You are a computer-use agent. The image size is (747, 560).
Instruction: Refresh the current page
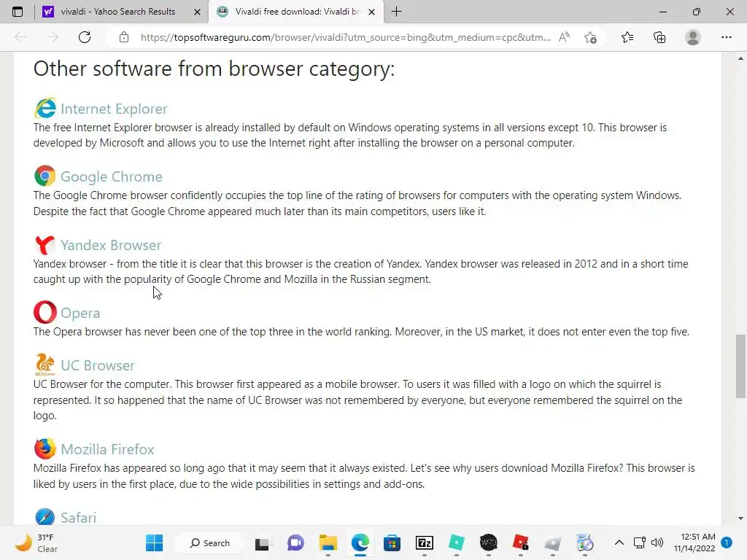[x=85, y=37]
